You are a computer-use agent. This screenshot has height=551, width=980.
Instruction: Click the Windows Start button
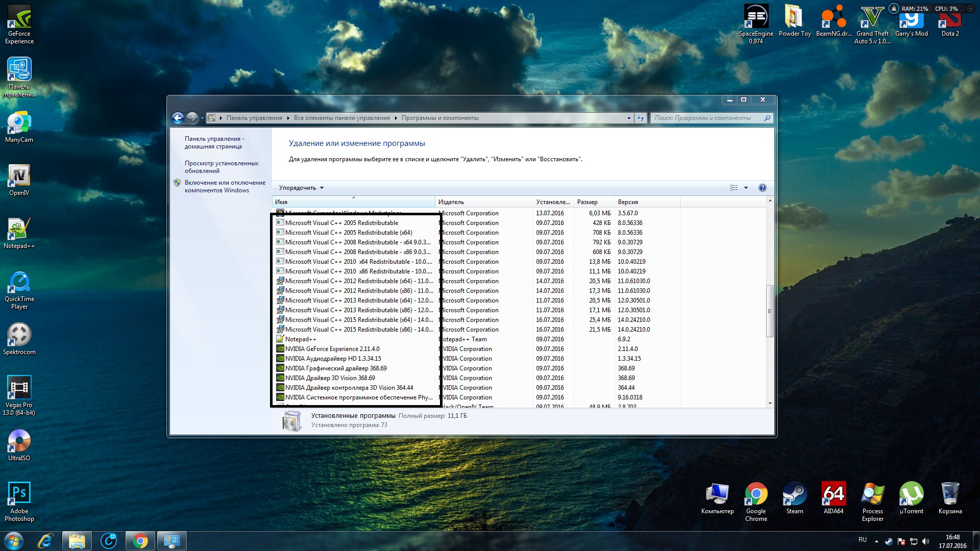point(14,541)
